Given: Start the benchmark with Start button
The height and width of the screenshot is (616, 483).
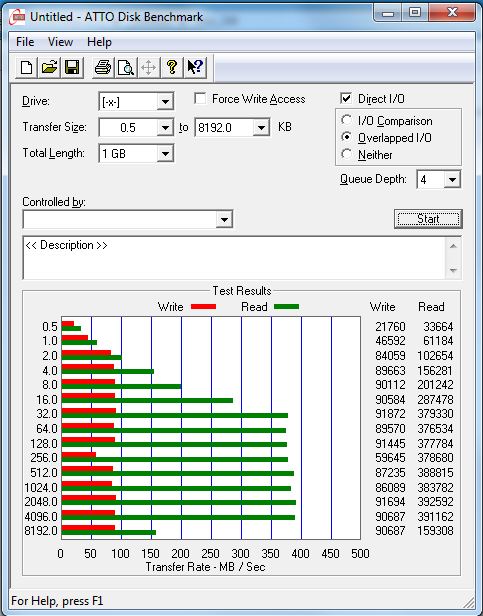Looking at the screenshot, I should point(428,219).
